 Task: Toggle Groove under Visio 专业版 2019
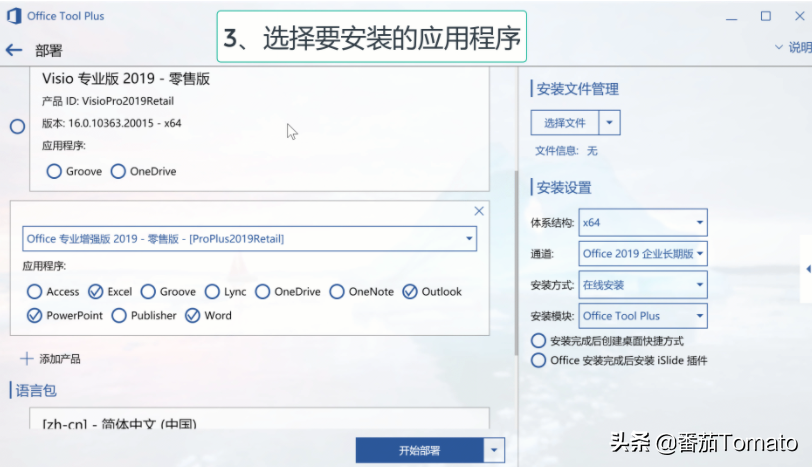pyautogui.click(x=54, y=171)
